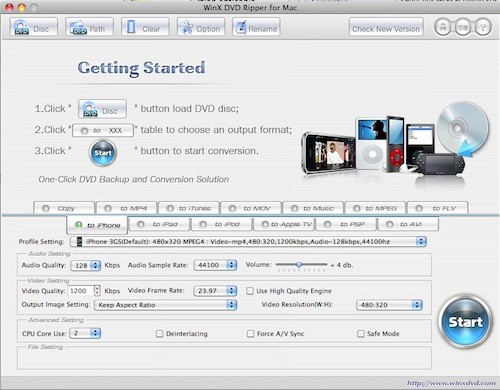The image size is (500, 390).
Task: Select the to MPEG output tab
Action: [375, 208]
